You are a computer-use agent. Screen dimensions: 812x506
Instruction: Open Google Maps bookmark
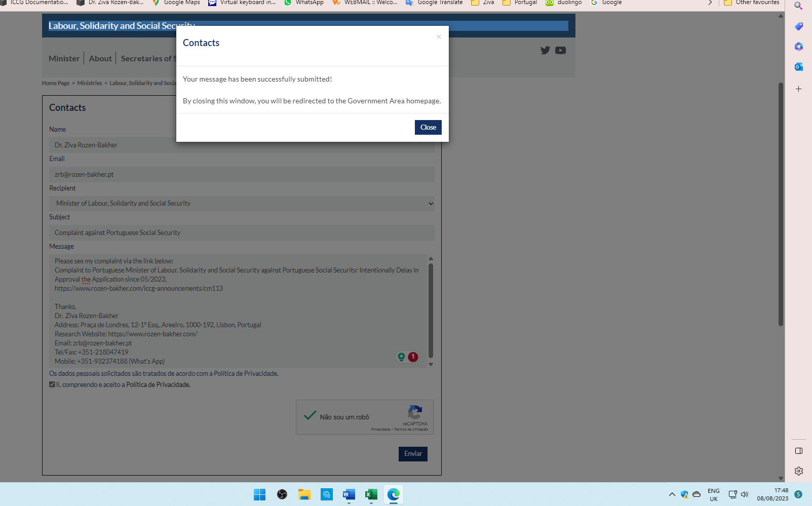coord(176,3)
